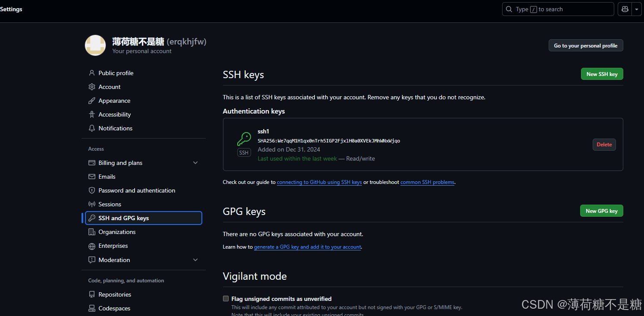Open the dropdown arrow beside Copilot
Screen dimensions: 644x316
point(637,9)
